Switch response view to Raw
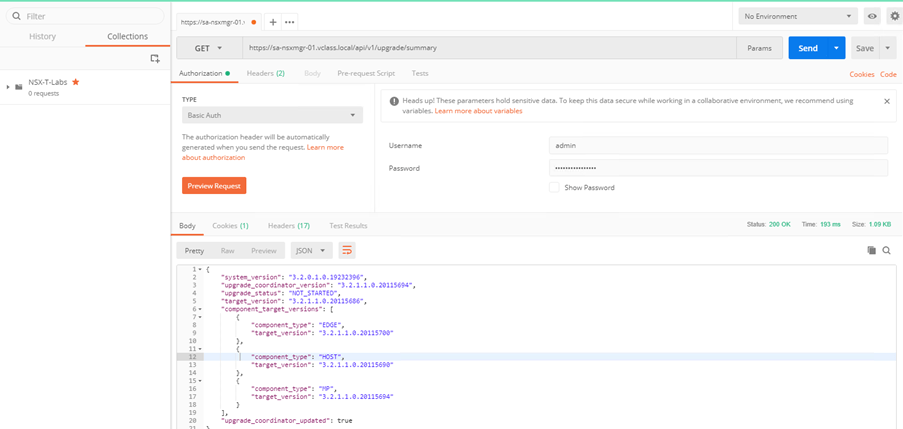Image resolution: width=903 pixels, height=429 pixels. pos(227,250)
